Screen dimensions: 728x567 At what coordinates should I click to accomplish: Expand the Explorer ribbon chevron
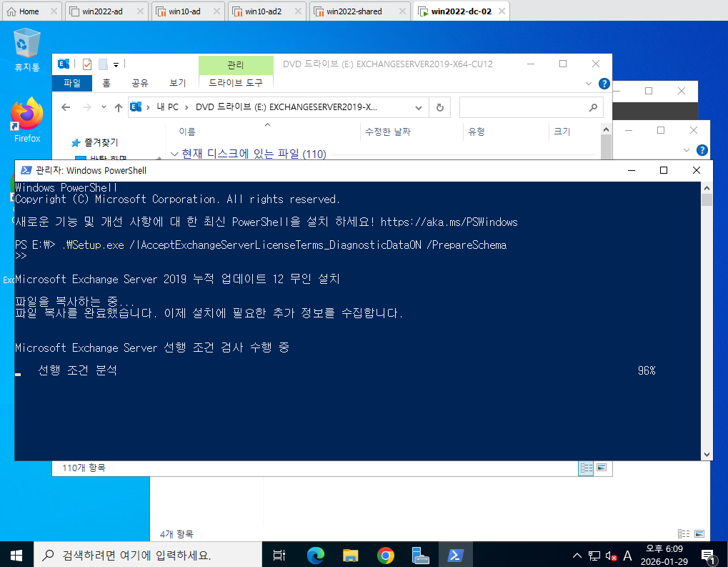[x=589, y=84]
